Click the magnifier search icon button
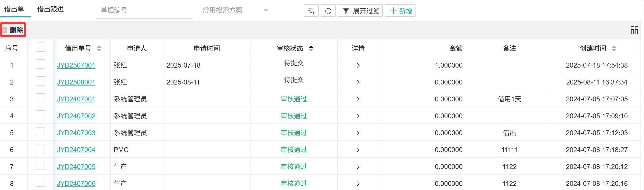 pyautogui.click(x=311, y=11)
